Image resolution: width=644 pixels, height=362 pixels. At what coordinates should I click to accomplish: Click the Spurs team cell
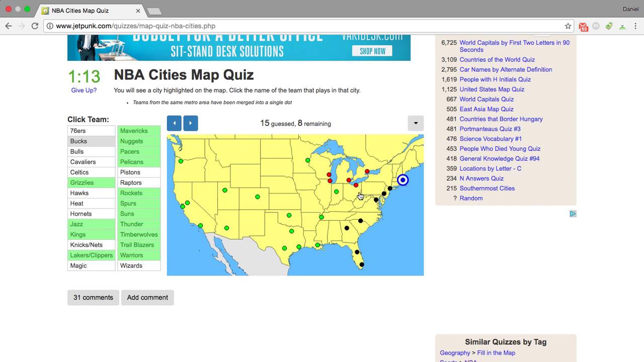[x=139, y=204]
